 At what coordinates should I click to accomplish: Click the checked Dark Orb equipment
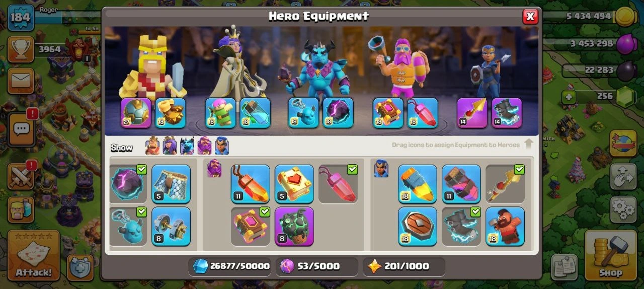(x=128, y=184)
